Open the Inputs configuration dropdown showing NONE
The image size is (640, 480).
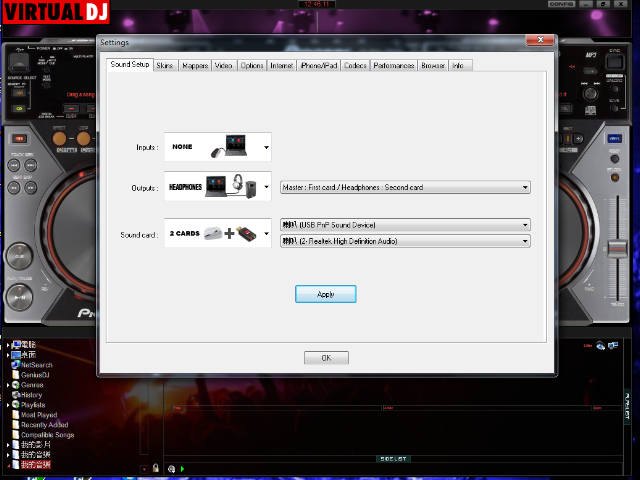click(x=218, y=147)
